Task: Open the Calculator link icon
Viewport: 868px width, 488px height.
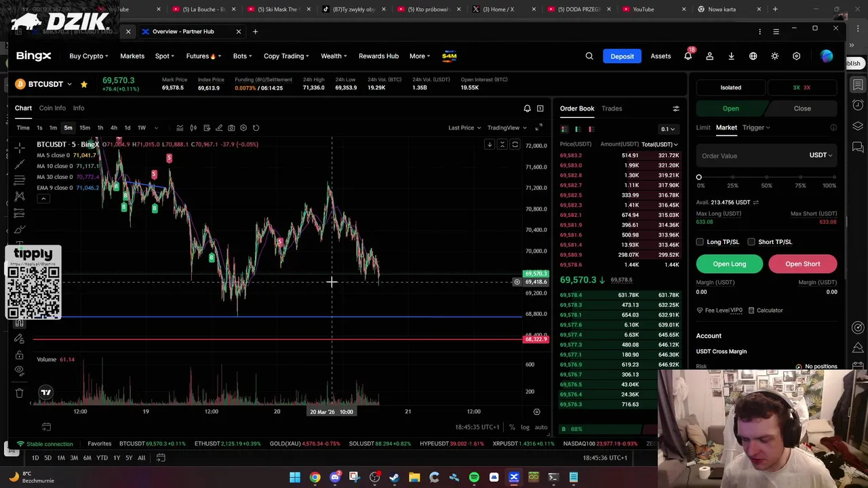Action: 751,310
